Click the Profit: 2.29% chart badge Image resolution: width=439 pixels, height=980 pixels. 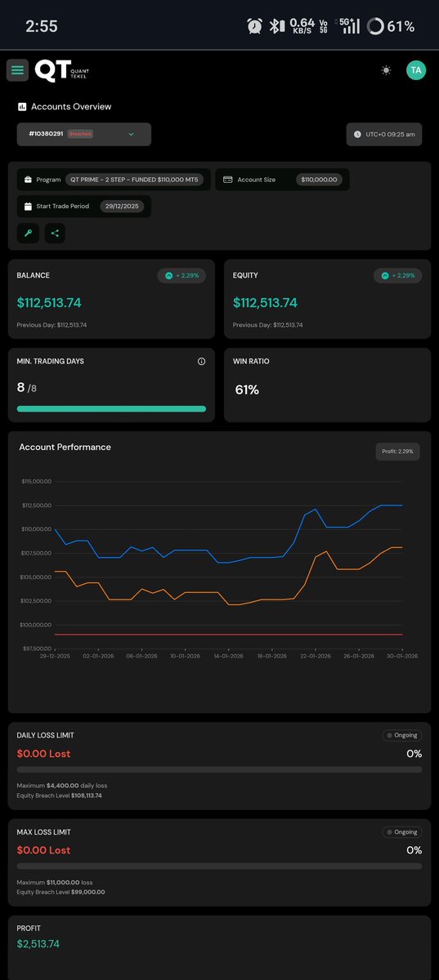coord(398,452)
